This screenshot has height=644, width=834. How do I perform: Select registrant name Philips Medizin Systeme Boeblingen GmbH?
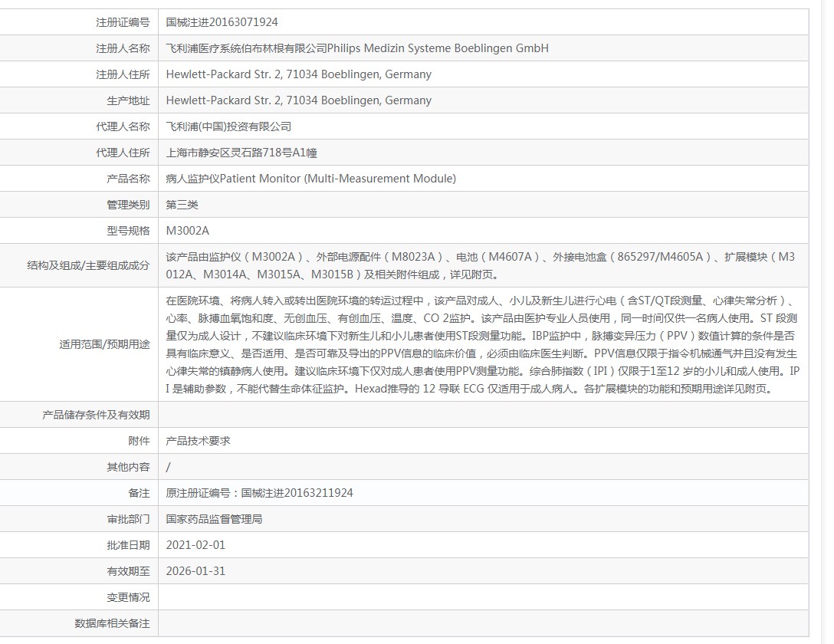(438, 48)
